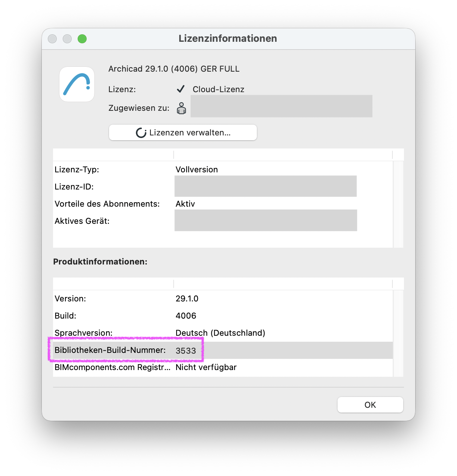Click the Vollversion value
Viewport: 457px width, 476px height.
[x=197, y=169]
